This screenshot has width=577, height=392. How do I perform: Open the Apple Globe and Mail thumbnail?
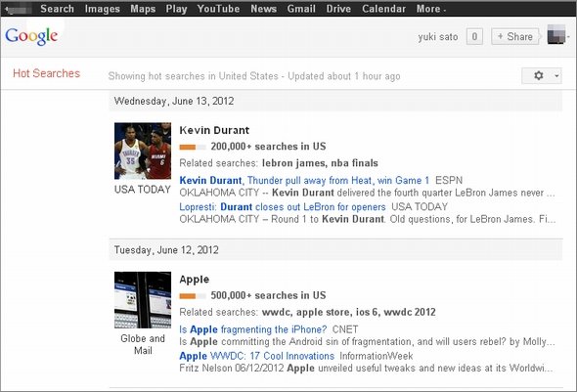(143, 300)
